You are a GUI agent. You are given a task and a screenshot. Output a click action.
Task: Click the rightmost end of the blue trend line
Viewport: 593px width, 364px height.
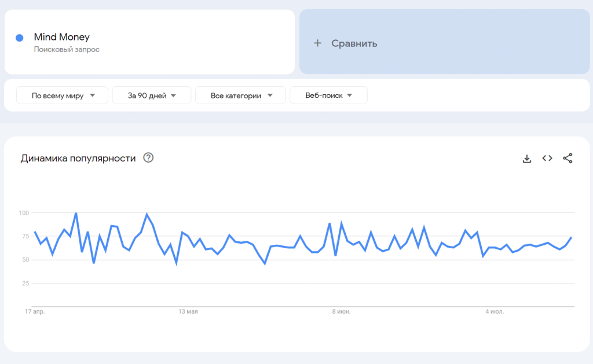click(572, 237)
